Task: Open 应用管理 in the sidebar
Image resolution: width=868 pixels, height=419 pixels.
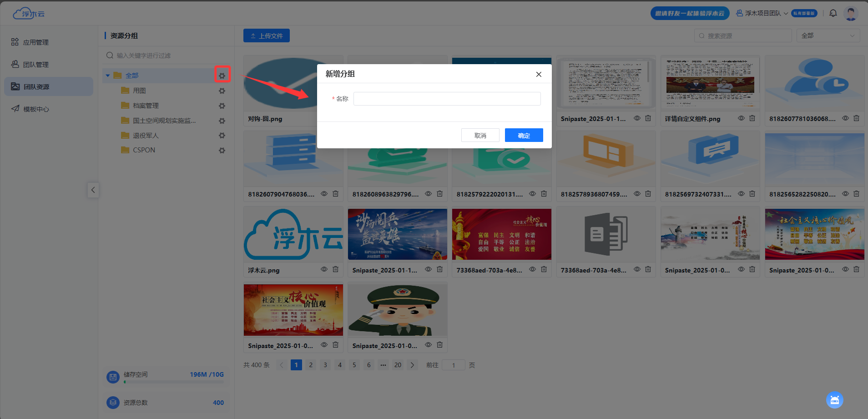Action: tap(35, 42)
